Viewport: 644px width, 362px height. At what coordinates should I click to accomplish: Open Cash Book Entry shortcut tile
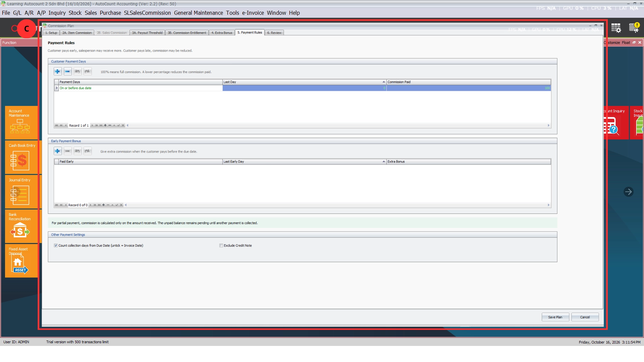21,157
